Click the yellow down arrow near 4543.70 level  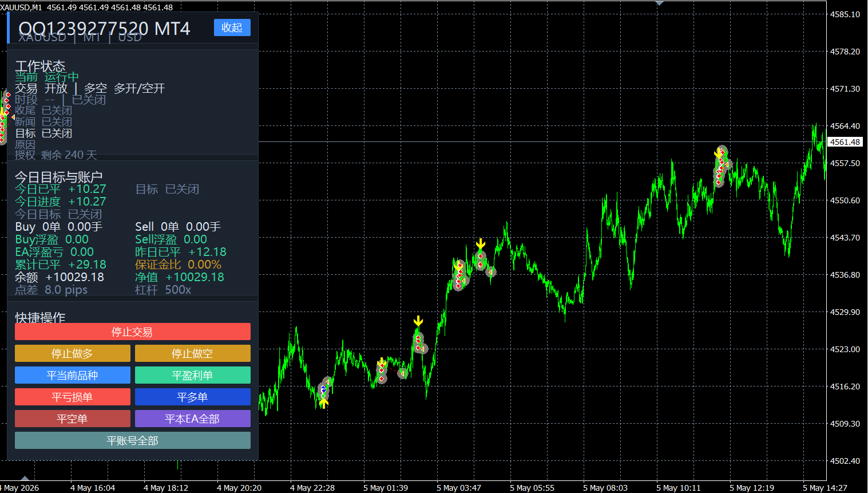[481, 244]
